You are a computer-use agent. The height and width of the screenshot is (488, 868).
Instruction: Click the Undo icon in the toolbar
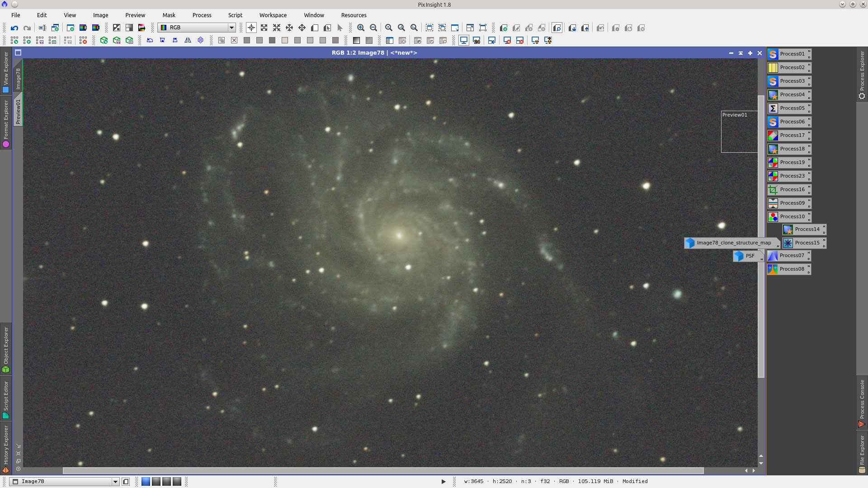(x=14, y=28)
